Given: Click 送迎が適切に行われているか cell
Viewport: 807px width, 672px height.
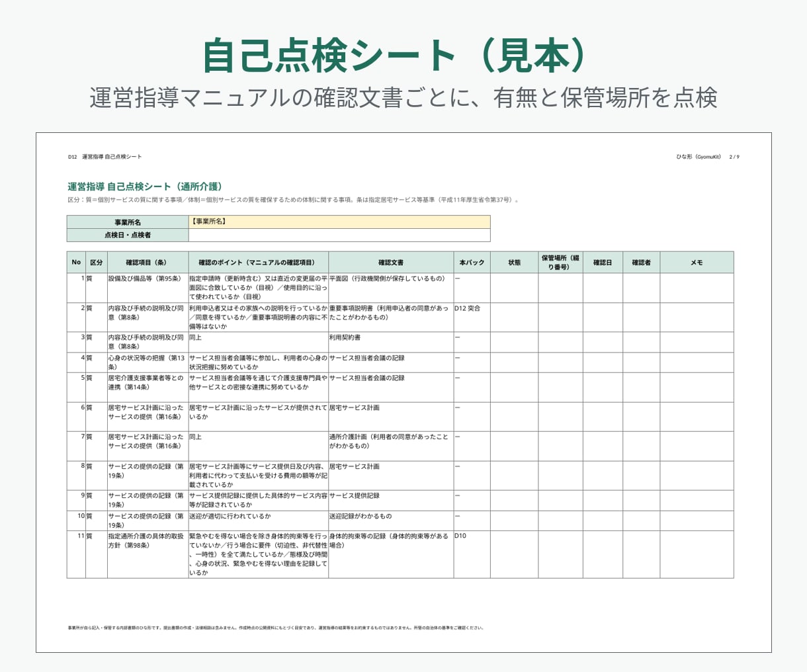Looking at the screenshot, I should [258, 521].
